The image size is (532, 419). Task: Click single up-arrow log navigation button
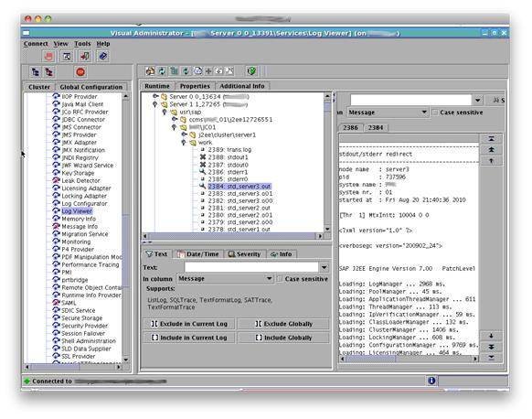(491, 161)
